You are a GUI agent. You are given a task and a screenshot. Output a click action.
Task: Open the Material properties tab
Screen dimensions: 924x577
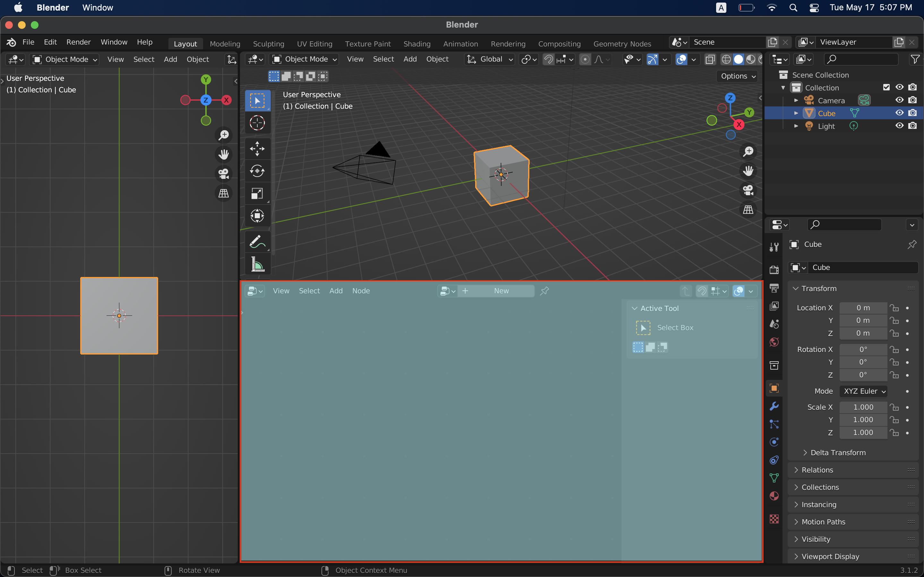coord(774,496)
